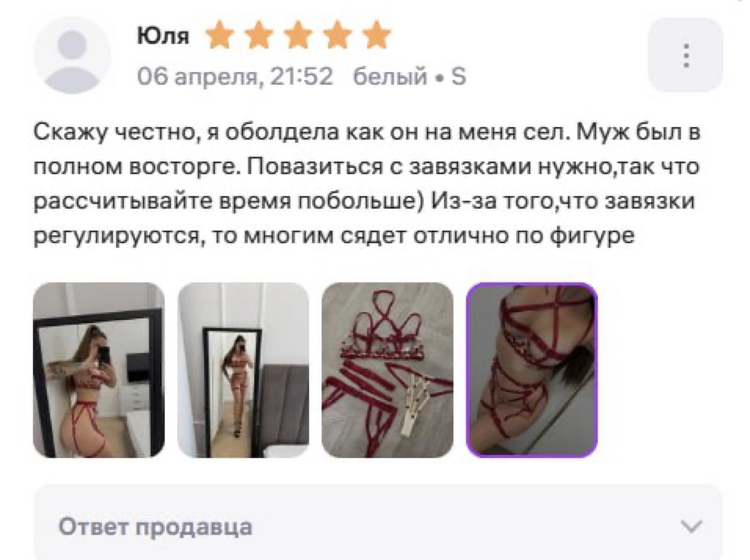Open the second review photo with the standing mirror
The width and height of the screenshot is (750, 560).
click(x=243, y=369)
